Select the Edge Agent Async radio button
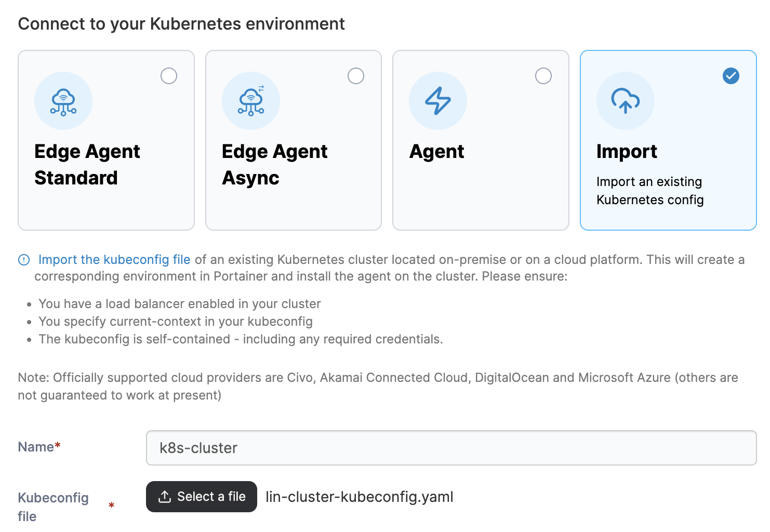Viewport: 770px width, 532px height. click(356, 76)
